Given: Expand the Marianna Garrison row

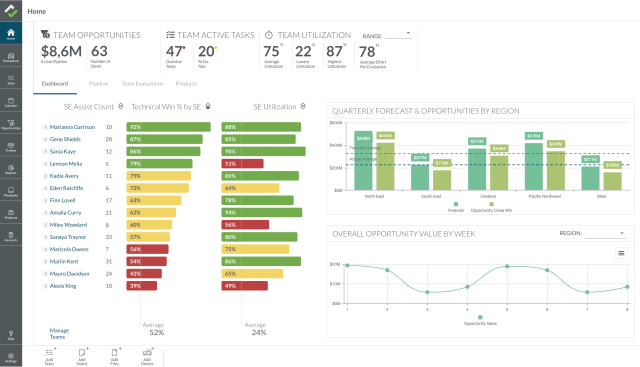Looking at the screenshot, I should pos(45,127).
